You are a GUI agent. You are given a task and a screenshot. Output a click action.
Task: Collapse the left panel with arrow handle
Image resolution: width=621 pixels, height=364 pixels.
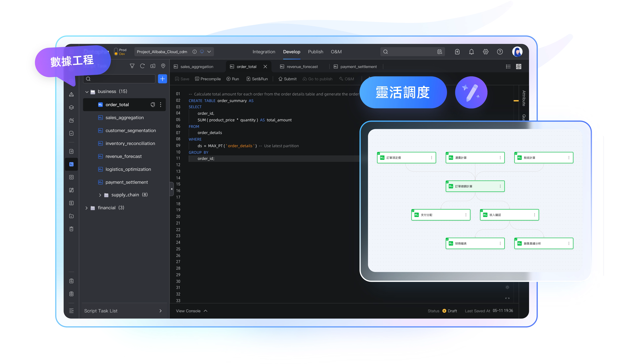click(x=172, y=189)
